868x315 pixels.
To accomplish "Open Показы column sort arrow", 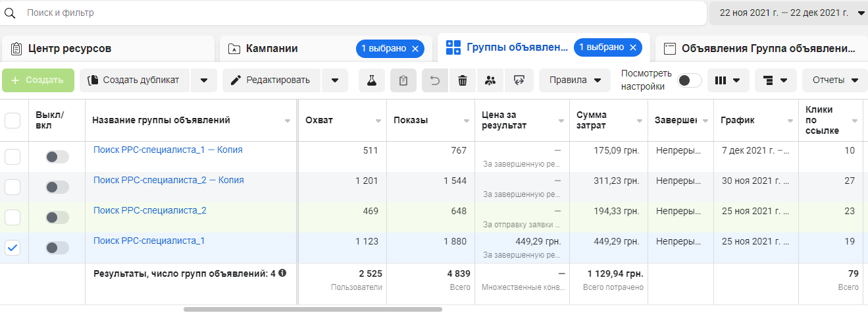I will 467,121.
